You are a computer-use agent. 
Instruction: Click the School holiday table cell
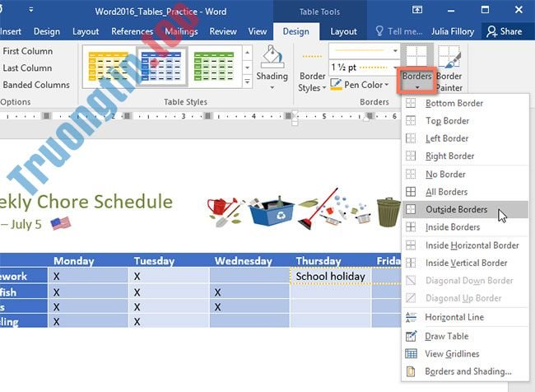pyautogui.click(x=330, y=276)
